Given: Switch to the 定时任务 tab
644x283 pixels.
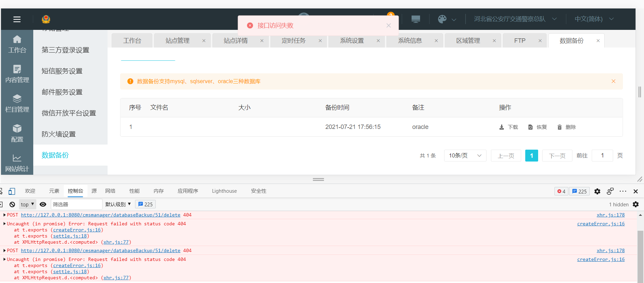Looking at the screenshot, I should click(293, 41).
